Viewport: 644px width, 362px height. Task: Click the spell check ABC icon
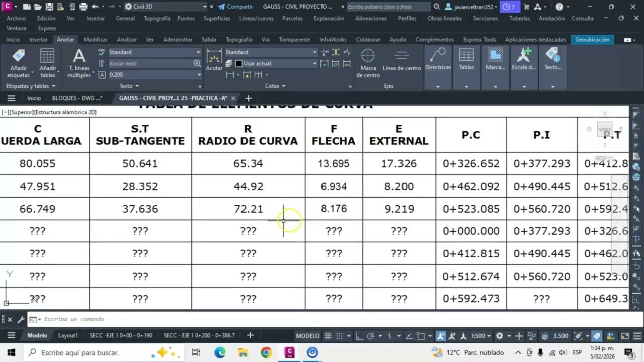coord(102,52)
